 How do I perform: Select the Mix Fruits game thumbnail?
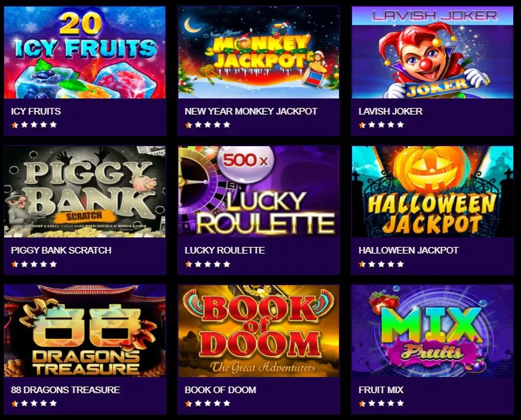point(432,331)
